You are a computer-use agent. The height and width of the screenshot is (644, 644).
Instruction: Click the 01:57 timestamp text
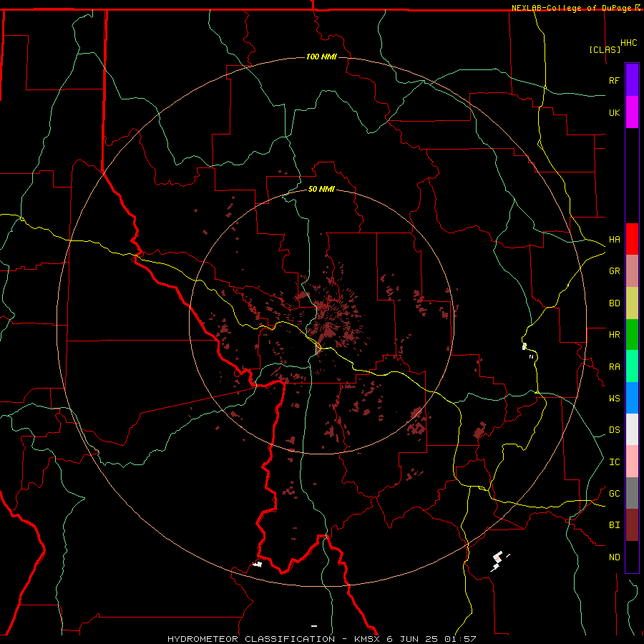(461, 639)
